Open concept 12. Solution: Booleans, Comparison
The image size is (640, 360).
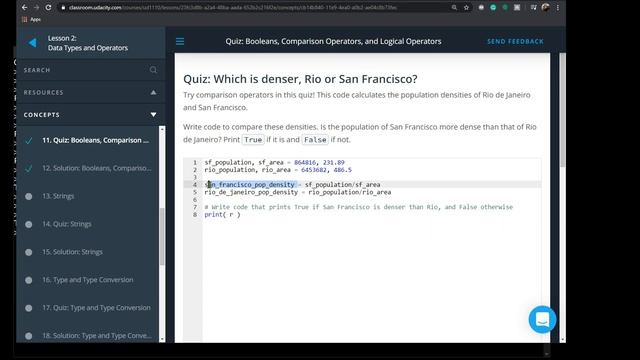tap(97, 168)
